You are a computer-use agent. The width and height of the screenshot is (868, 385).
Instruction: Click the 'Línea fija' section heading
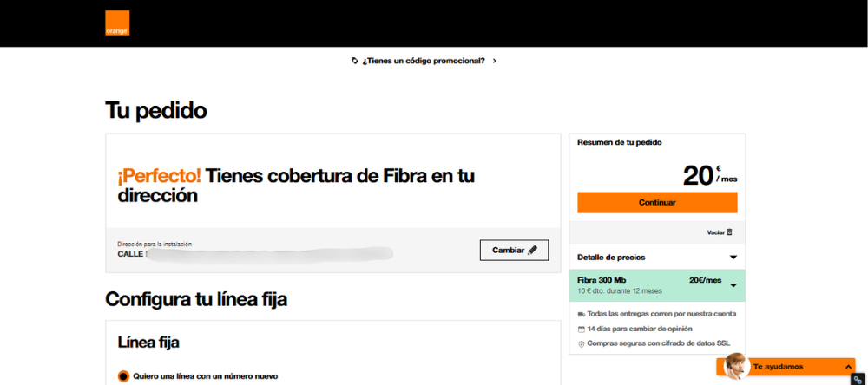coord(148,343)
